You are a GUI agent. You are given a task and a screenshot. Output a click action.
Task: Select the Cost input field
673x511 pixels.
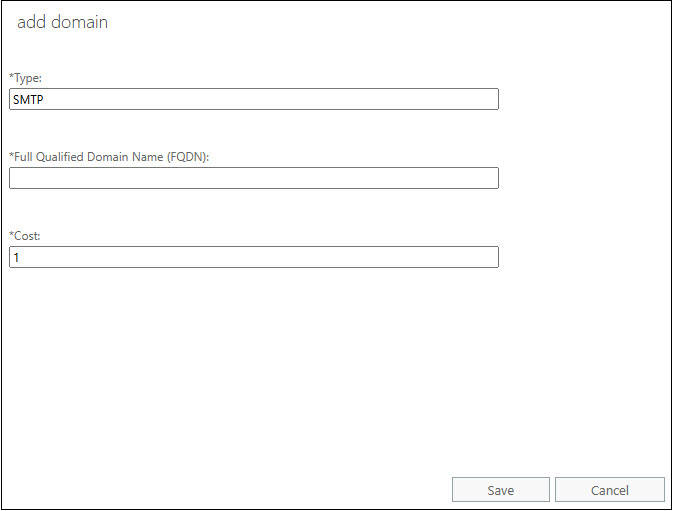click(x=254, y=257)
